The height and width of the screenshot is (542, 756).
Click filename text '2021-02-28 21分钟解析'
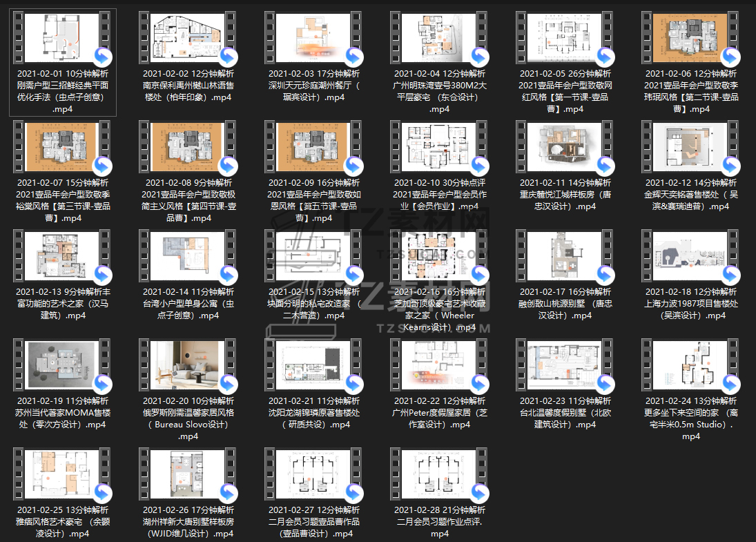coord(440,510)
